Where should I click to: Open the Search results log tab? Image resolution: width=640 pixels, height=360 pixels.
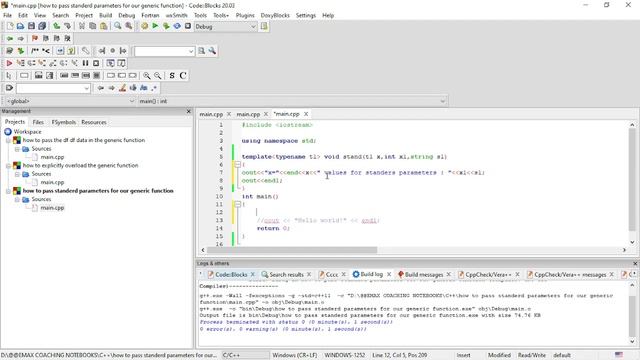point(287,275)
